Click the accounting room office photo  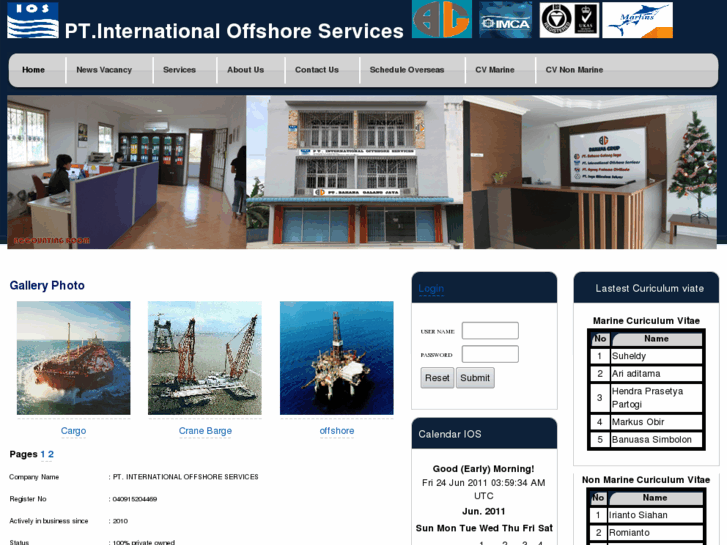pos(127,172)
